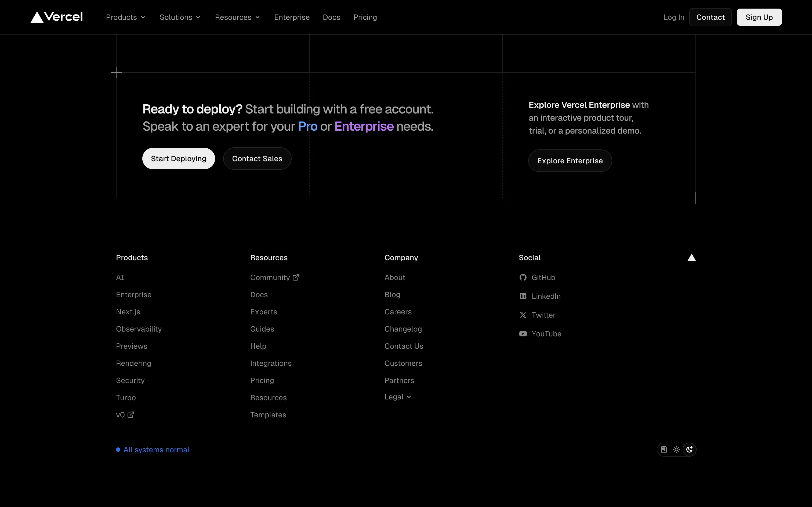812x507 pixels.
Task: Open Pricing from the top navigation
Action: click(365, 17)
